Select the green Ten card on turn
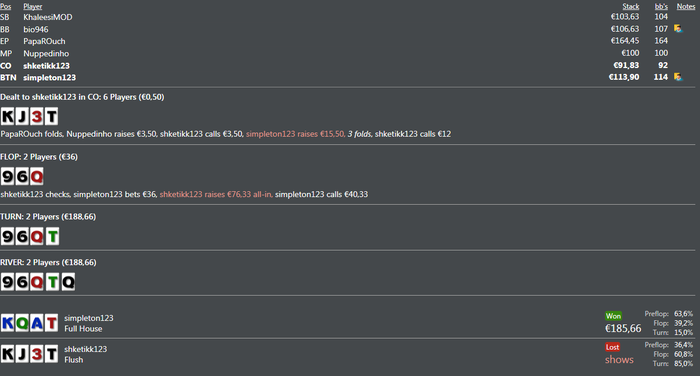 pos(52,236)
